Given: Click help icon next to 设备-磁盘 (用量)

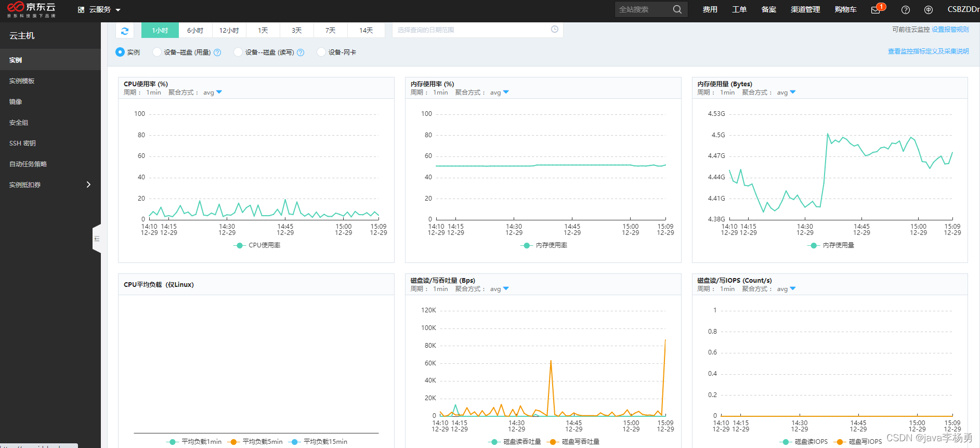Looking at the screenshot, I should point(217,52).
